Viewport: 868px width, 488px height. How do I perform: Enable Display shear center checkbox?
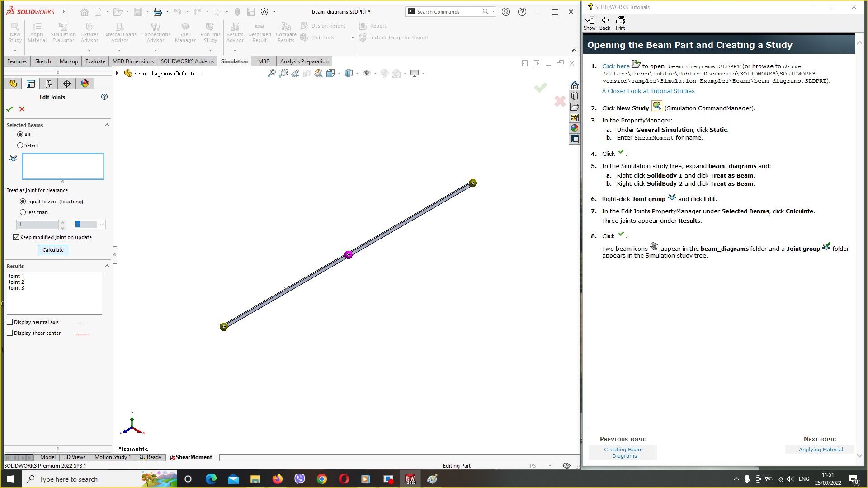pyautogui.click(x=9, y=333)
